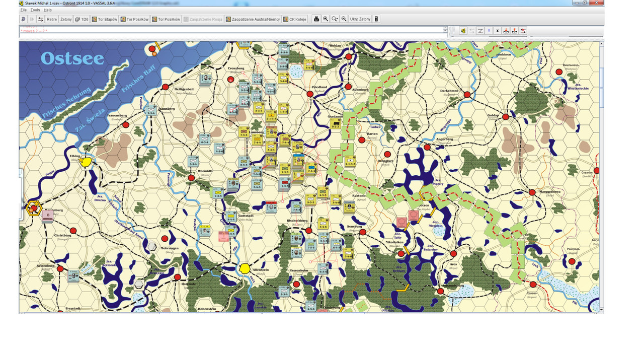Click the yellow hexagon at Elbing

click(86, 162)
